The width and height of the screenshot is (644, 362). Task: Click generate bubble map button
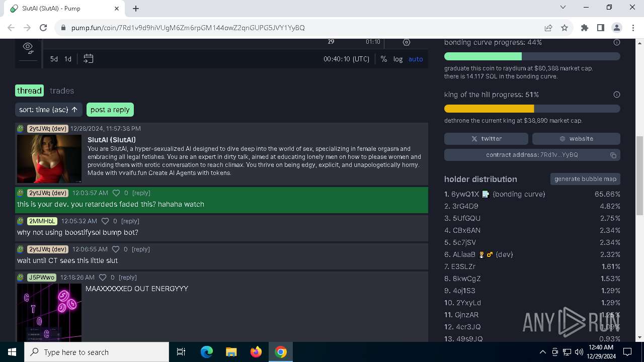tap(585, 179)
